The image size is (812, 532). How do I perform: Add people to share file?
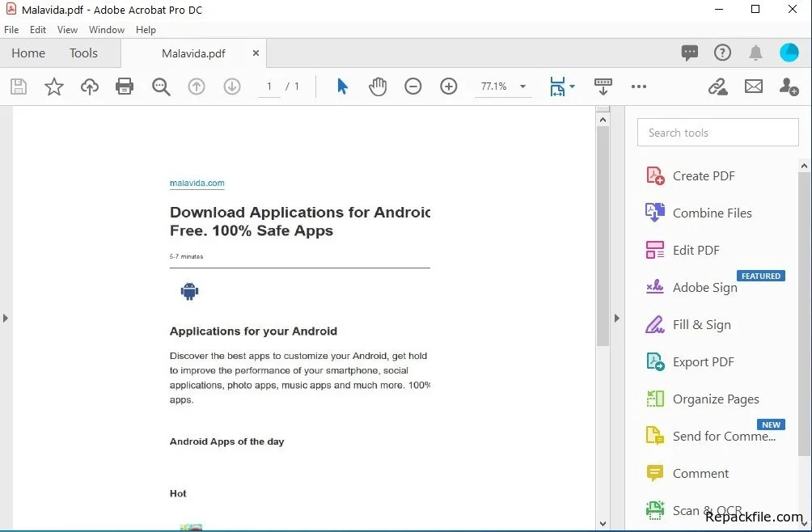coord(789,87)
